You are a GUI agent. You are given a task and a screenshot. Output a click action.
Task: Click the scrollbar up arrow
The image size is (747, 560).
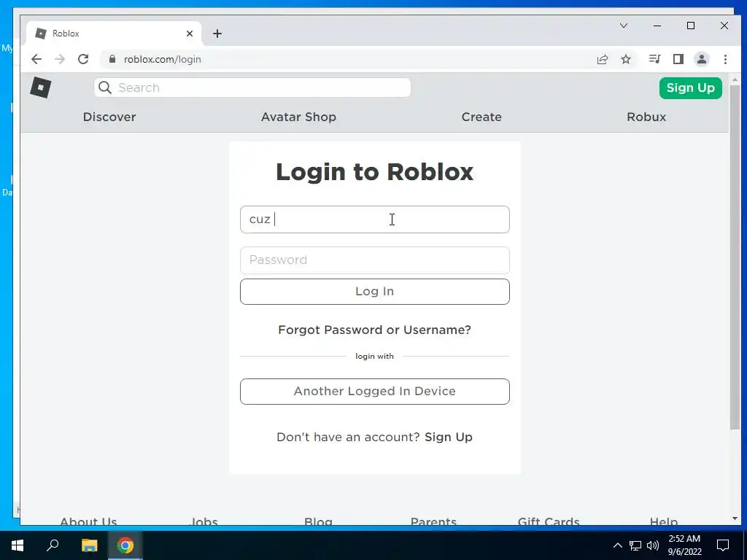tap(735, 79)
